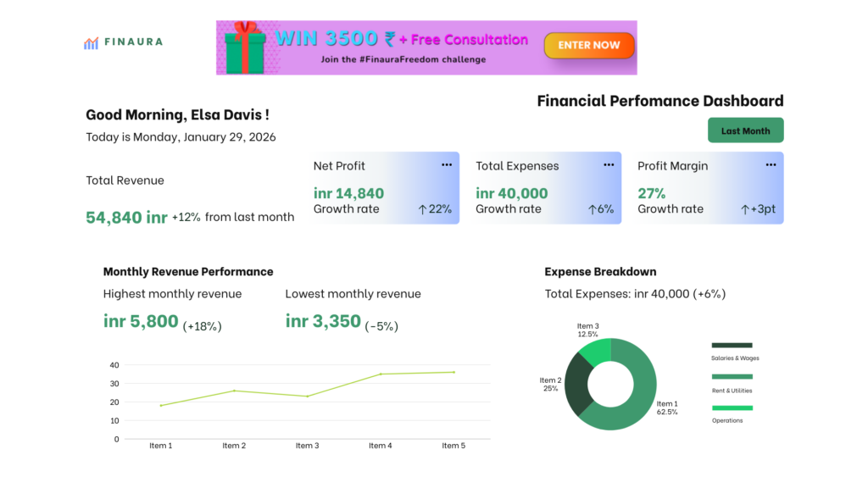Open the Last Month period selector
The width and height of the screenshot is (868, 488).
click(x=745, y=130)
